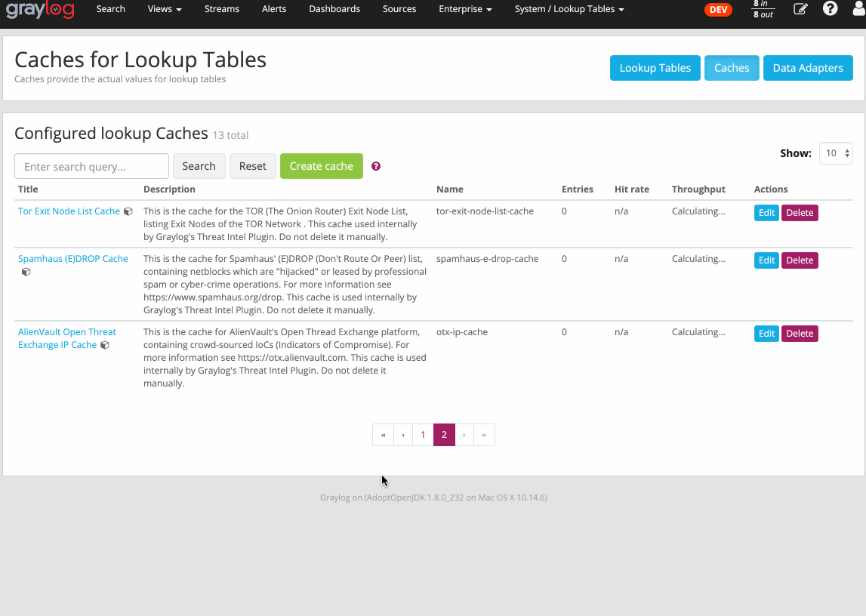Screen dimensions: 866x616
Task: Click the Graylog logo
Action: 40,9
